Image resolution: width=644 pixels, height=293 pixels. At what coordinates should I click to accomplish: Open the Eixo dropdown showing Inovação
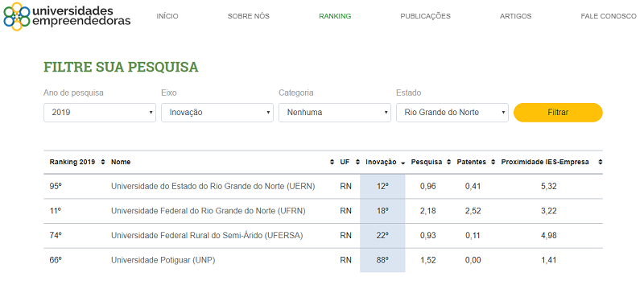click(217, 112)
